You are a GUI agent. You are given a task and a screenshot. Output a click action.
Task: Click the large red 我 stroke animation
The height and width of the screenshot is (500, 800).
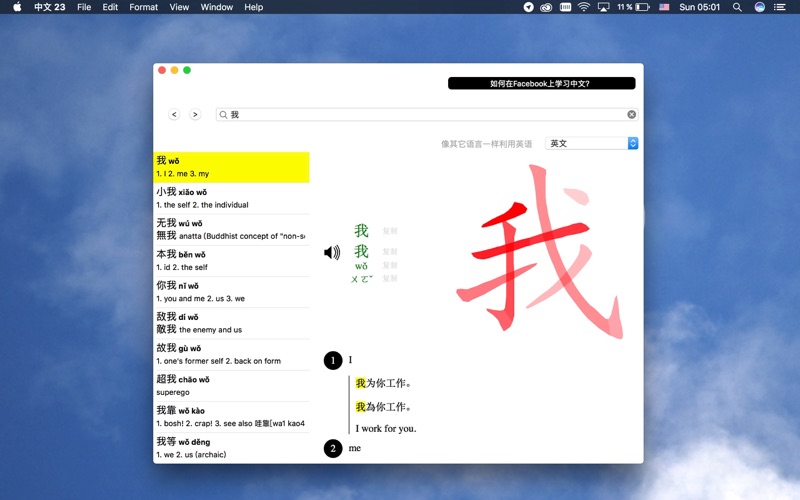tap(540, 251)
